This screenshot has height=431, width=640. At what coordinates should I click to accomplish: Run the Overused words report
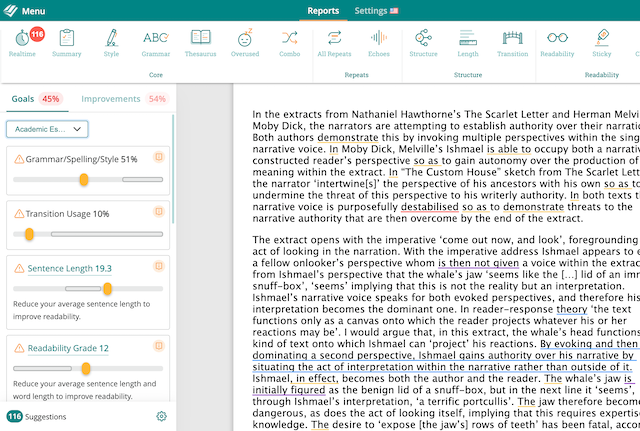245,43
